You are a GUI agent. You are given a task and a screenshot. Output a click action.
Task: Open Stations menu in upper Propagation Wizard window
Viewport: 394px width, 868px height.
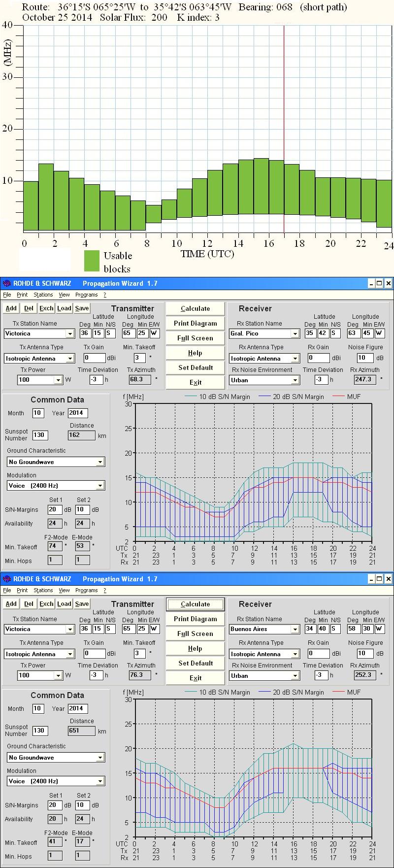[43, 295]
